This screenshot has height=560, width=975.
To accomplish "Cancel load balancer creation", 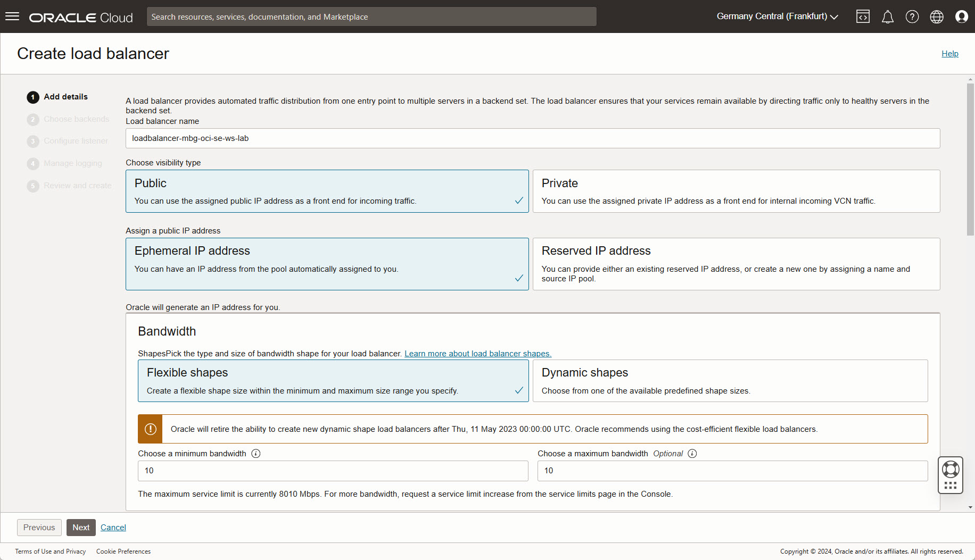I will click(113, 528).
